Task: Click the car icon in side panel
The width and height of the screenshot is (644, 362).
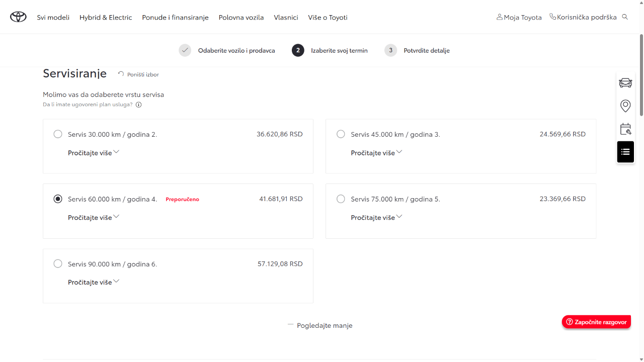Action: click(x=625, y=83)
